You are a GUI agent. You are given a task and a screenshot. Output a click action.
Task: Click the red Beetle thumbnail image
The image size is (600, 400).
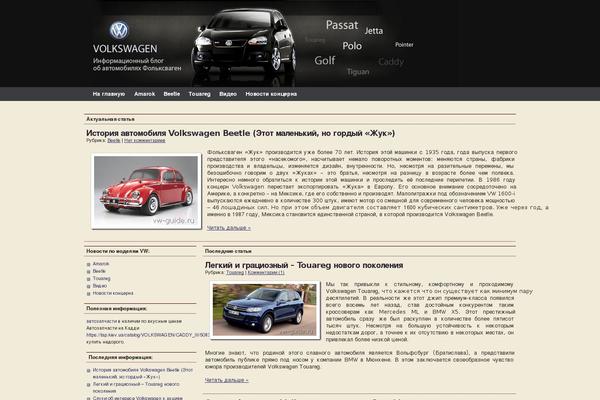pos(146,191)
